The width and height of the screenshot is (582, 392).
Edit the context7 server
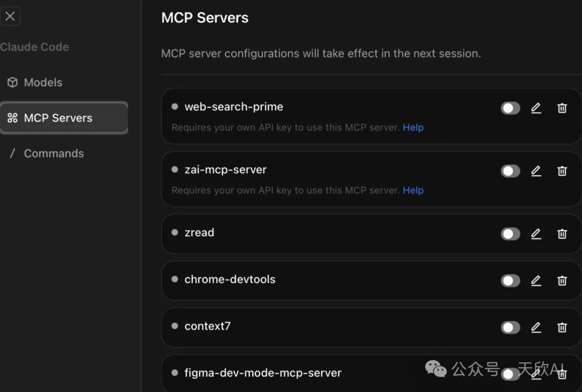point(536,327)
